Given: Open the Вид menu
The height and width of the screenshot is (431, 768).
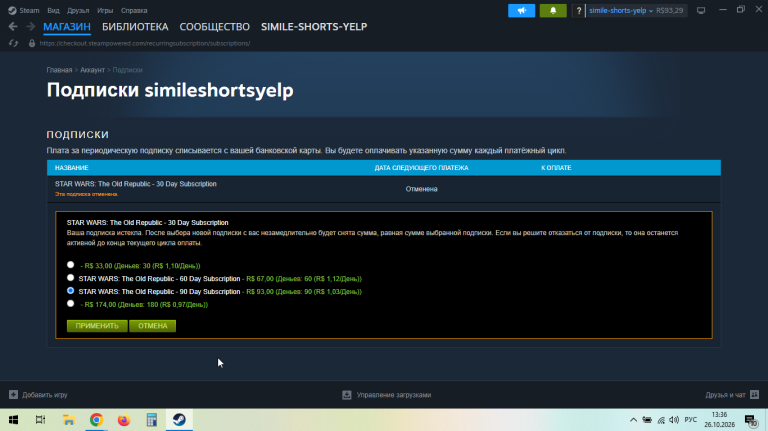Looking at the screenshot, I should tap(53, 10).
